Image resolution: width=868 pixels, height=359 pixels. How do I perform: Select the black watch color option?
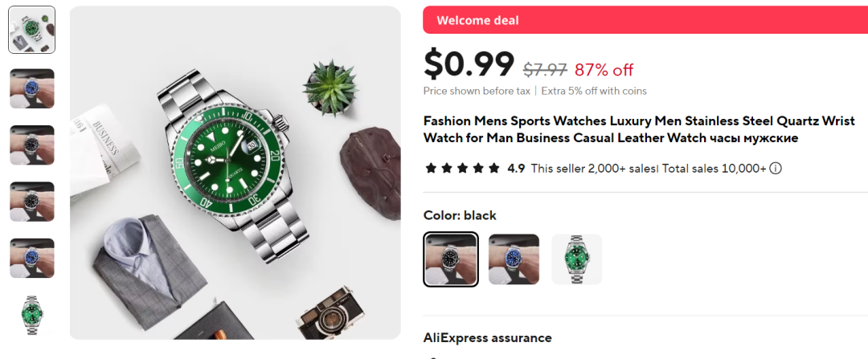[x=451, y=259]
